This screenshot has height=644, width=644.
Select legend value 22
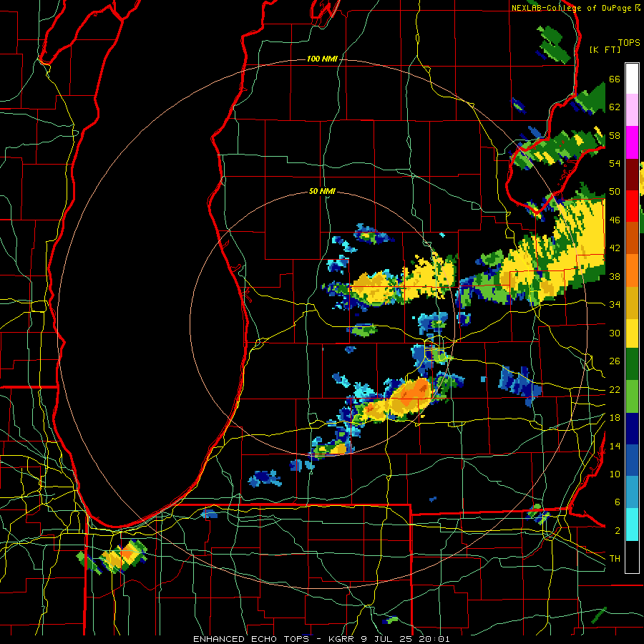click(615, 389)
